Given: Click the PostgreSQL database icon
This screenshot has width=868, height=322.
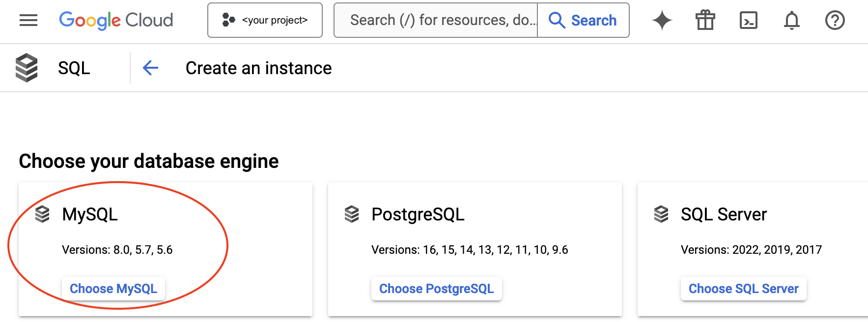Looking at the screenshot, I should pyautogui.click(x=352, y=215).
